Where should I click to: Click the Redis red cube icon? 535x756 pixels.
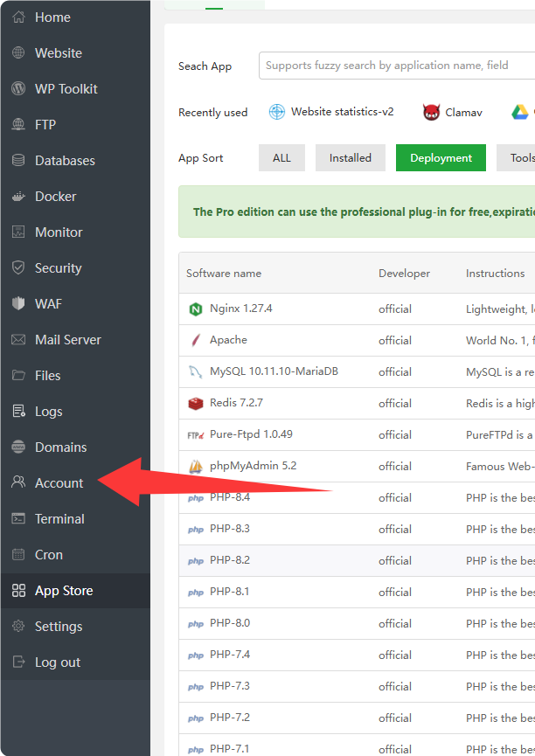coord(195,403)
